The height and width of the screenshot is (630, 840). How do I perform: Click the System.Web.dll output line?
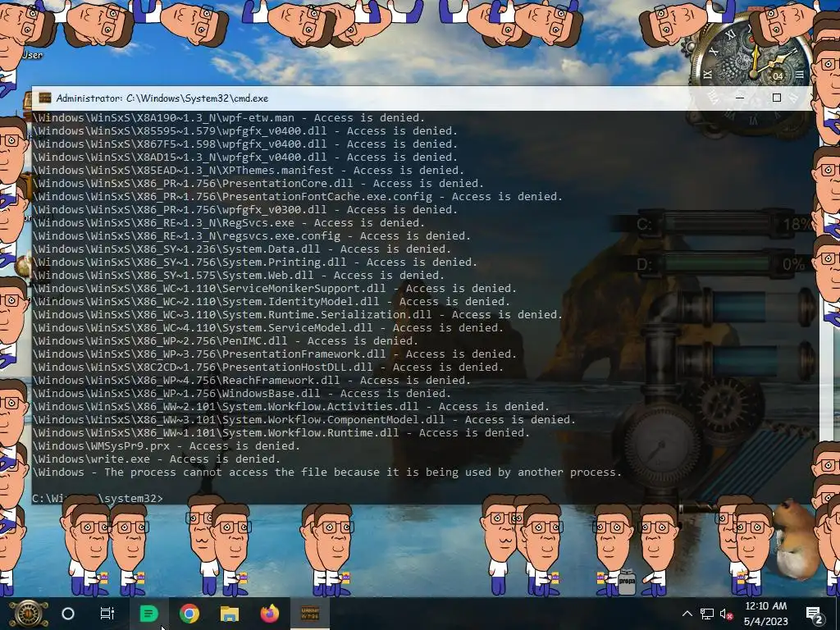[x=239, y=276]
